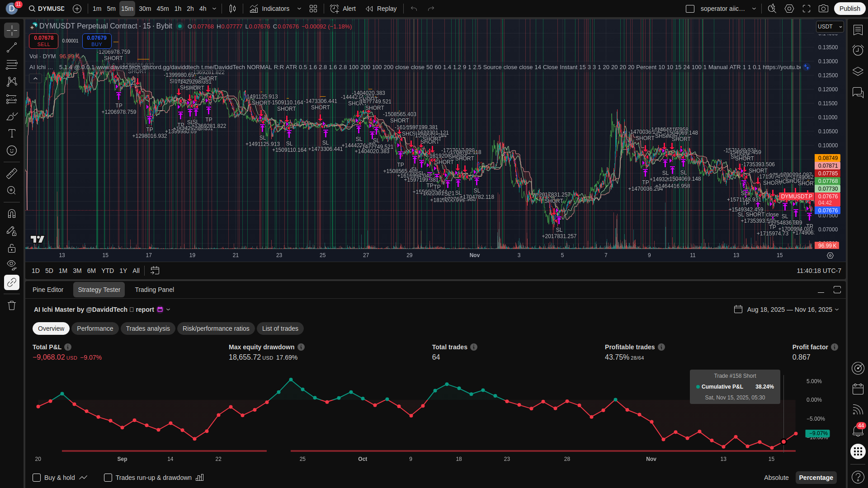The image size is (868, 488).
Task: Switch equity chart to Absolute
Action: point(776,478)
